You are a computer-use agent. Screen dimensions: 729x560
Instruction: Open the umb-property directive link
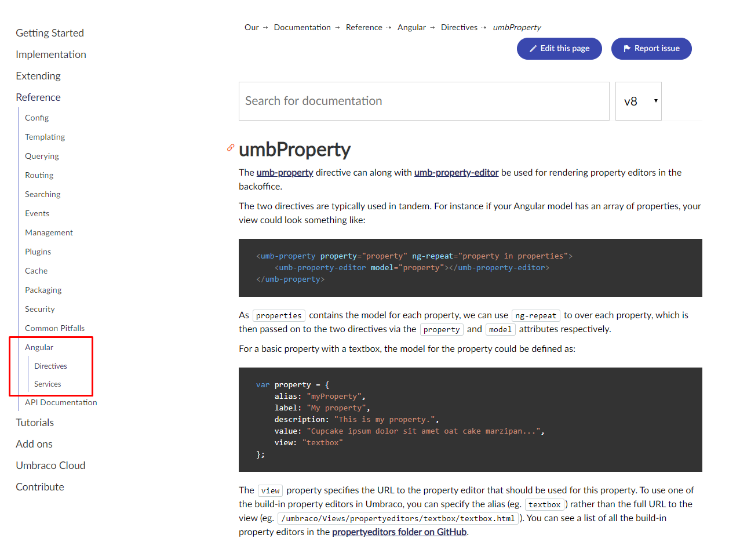click(x=285, y=172)
